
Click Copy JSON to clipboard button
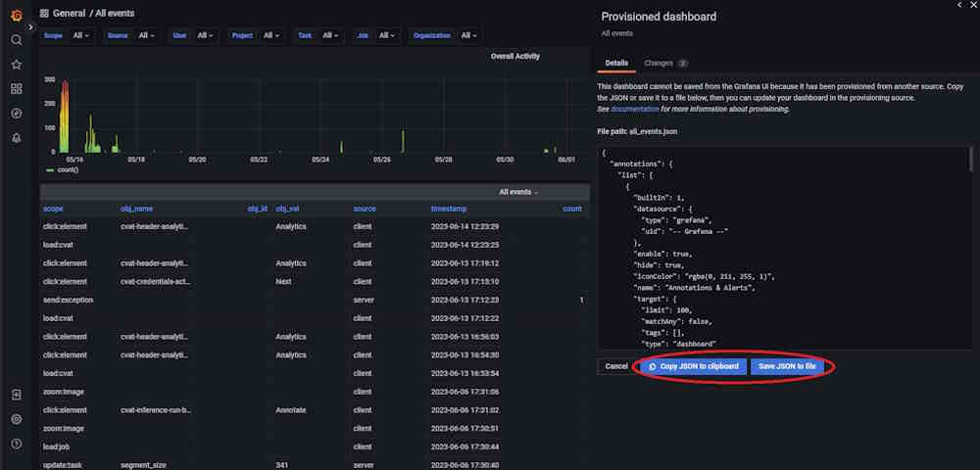coord(693,366)
